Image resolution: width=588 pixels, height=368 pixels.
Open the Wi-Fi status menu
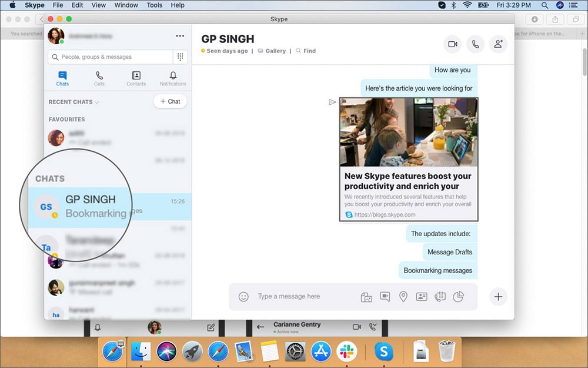tap(466, 5)
